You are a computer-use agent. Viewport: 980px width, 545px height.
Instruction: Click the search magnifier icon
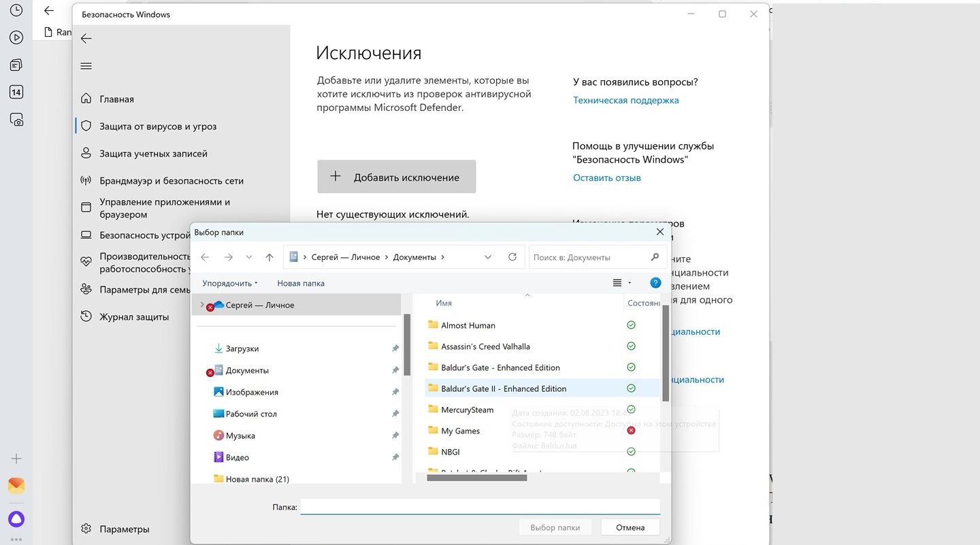pos(655,257)
